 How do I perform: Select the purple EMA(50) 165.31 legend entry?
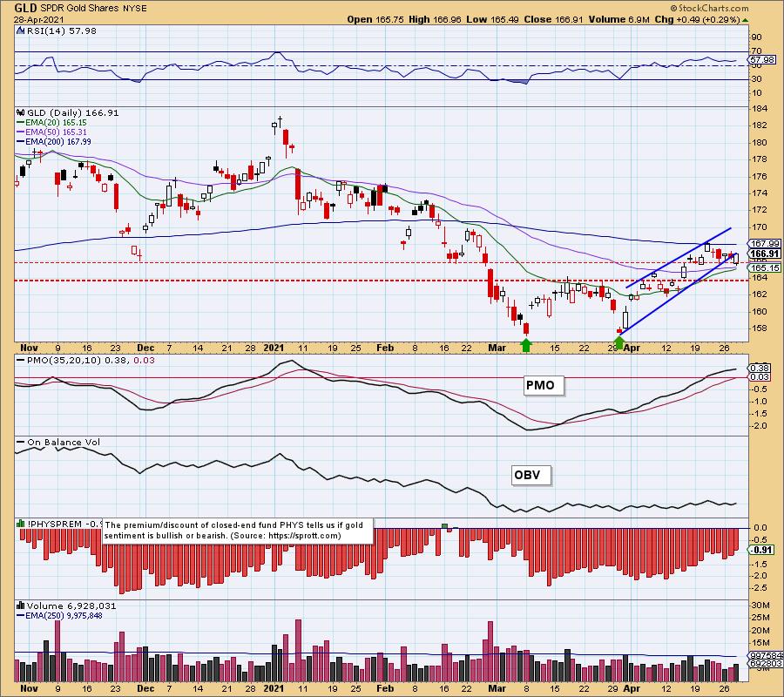[52, 132]
